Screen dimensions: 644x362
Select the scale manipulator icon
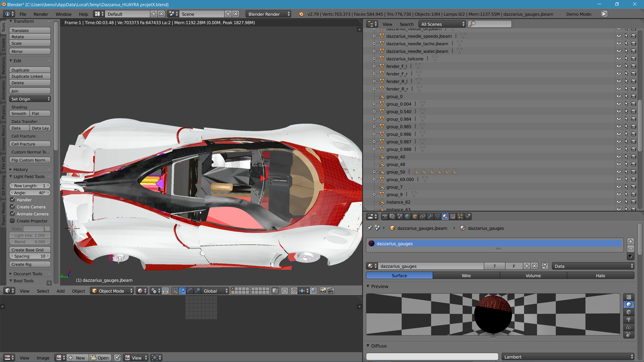[197, 291]
